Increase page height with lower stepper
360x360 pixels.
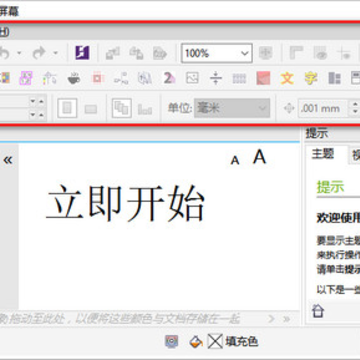coord(41,115)
